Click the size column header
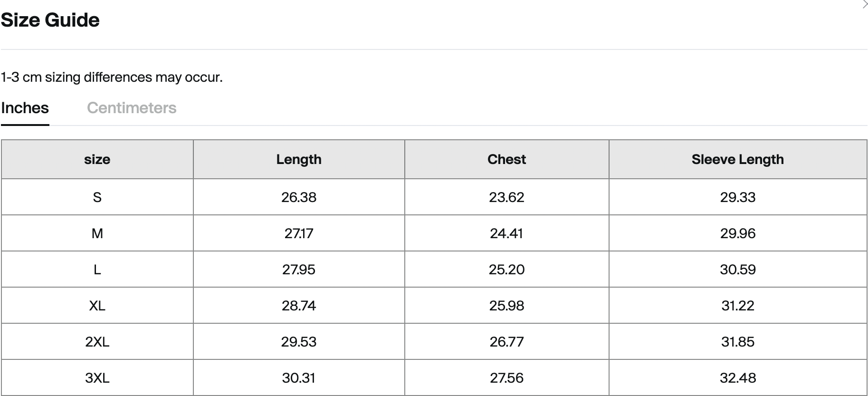This screenshot has width=868, height=396. pyautogui.click(x=97, y=159)
